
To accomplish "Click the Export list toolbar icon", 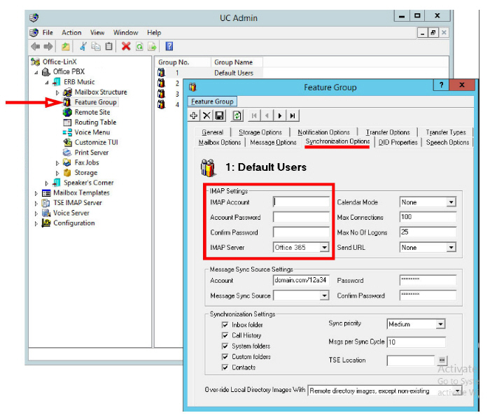I will [x=152, y=47].
